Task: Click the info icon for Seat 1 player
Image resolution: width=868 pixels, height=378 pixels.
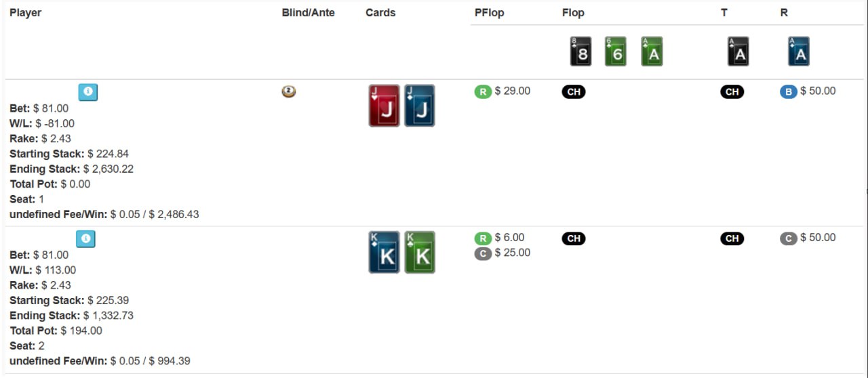Action: [x=87, y=92]
